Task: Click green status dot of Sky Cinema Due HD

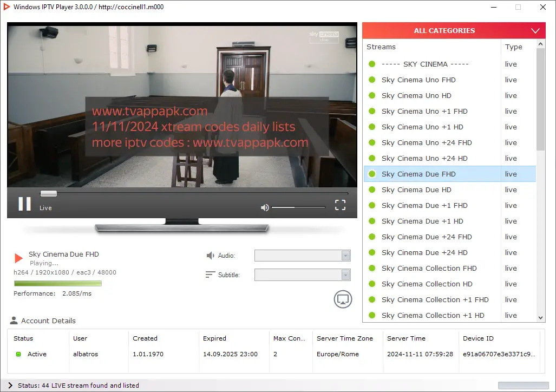Action: [x=372, y=190]
